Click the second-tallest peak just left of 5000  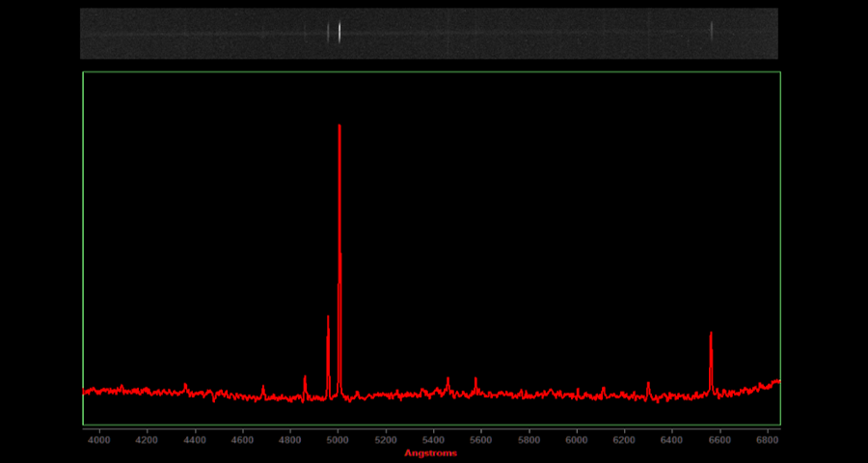(328, 320)
